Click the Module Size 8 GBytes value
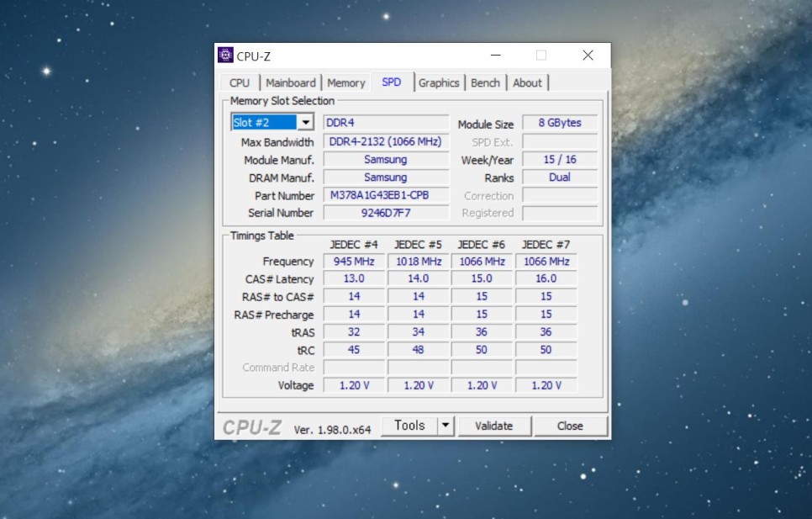 click(560, 123)
